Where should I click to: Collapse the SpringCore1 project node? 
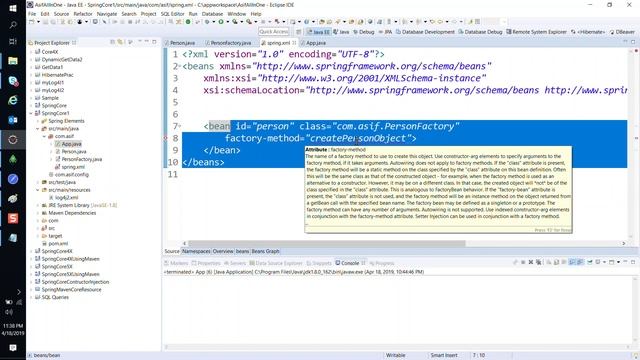(31, 113)
